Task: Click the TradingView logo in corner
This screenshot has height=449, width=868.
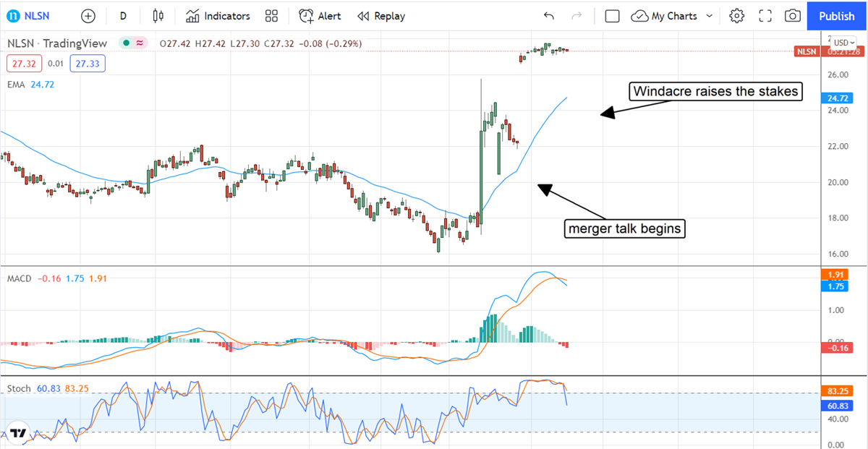Action: pyautogui.click(x=18, y=433)
